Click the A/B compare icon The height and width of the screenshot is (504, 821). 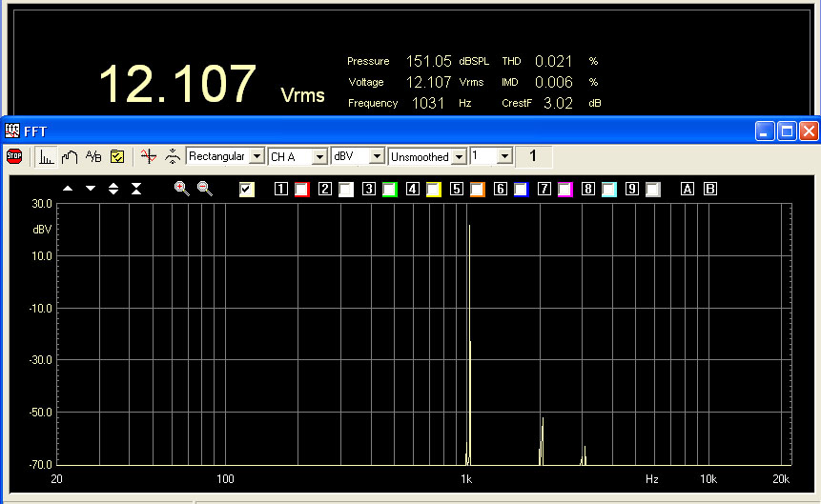pos(93,156)
